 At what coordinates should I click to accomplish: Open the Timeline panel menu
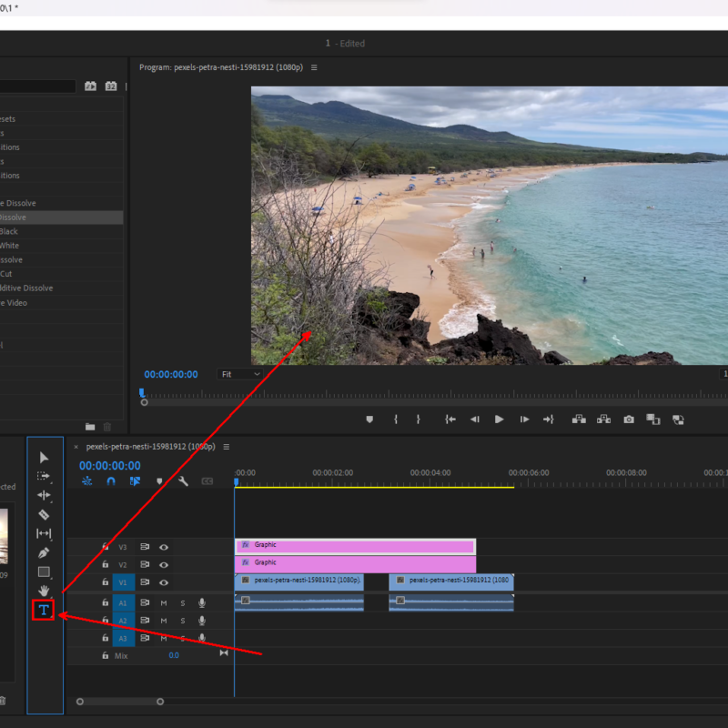tap(226, 447)
